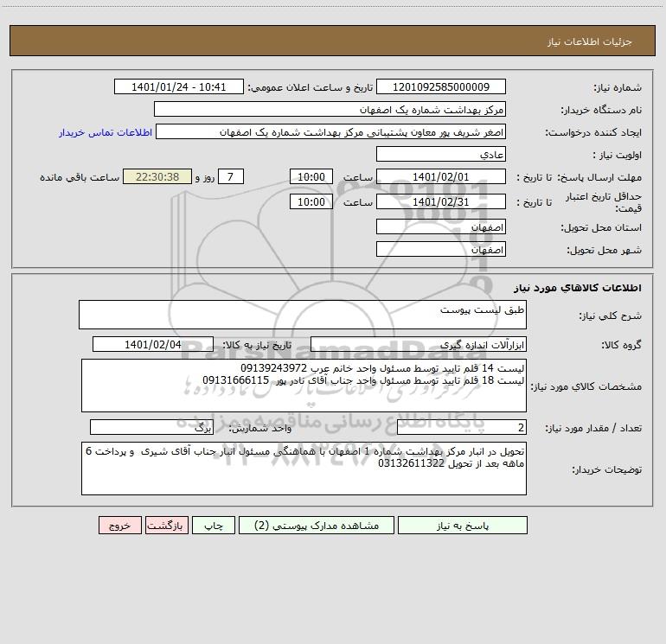Open مشاهده مدارک پیوستی (2) button
This screenshot has height=644, width=666.
317,526
